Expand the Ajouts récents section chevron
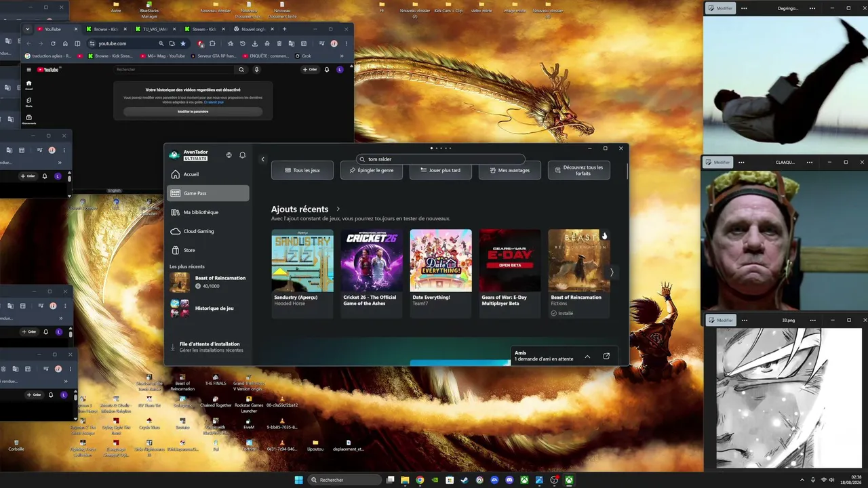Screen dimensions: 868x488 click(338, 209)
